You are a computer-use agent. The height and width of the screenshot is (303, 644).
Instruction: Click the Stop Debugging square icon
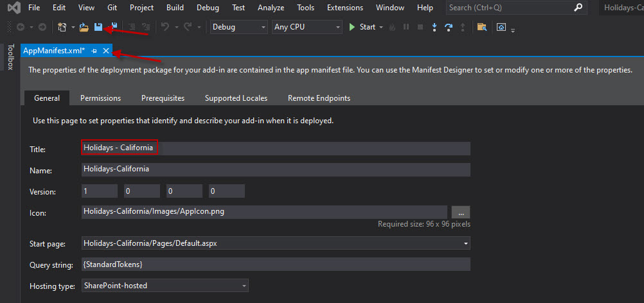tap(420, 27)
